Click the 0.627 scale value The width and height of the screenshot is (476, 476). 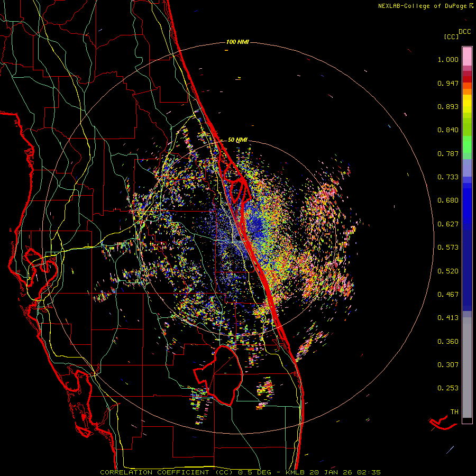tap(448, 224)
